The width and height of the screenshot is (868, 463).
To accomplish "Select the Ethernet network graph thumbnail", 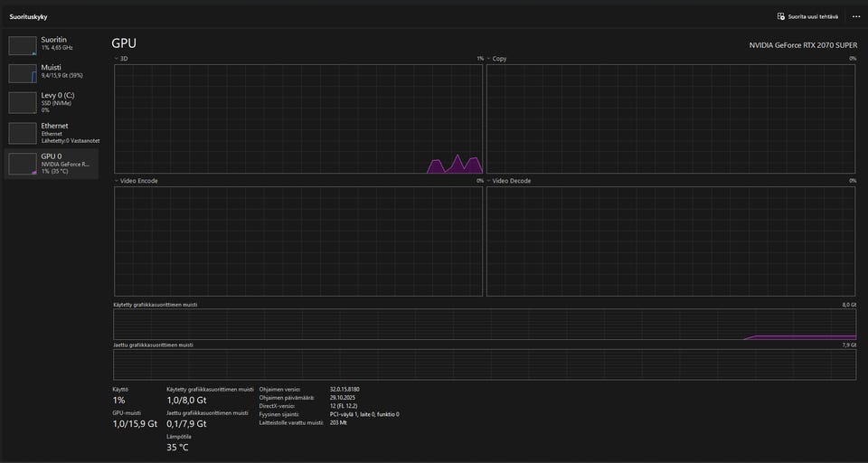I will (23, 133).
